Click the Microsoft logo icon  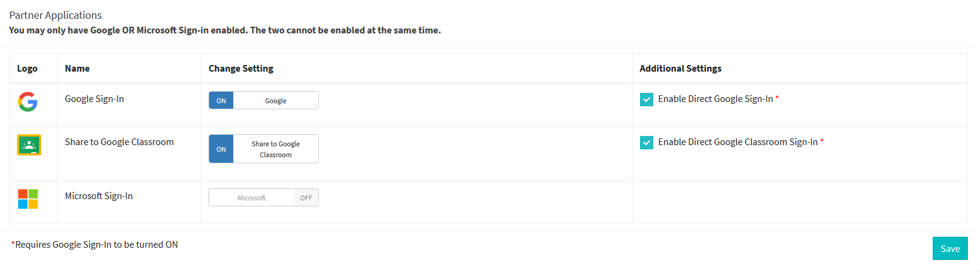(28, 199)
